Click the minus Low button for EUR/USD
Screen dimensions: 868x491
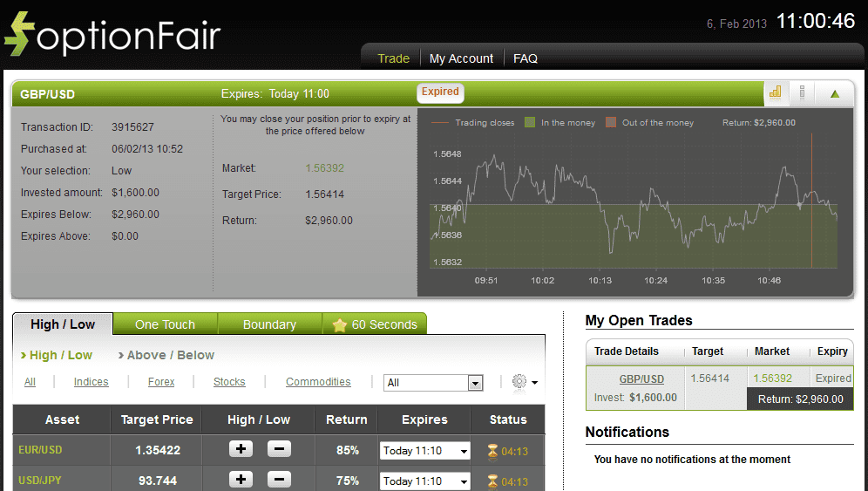click(x=279, y=449)
